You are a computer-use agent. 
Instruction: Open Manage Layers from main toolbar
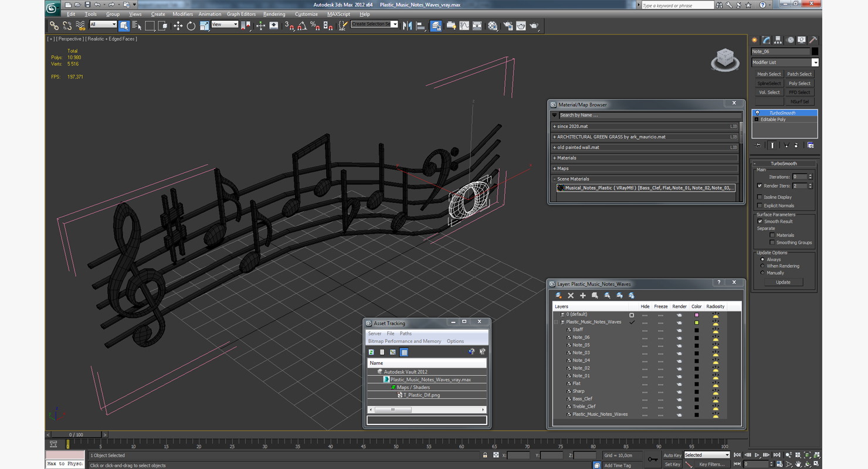click(x=436, y=26)
